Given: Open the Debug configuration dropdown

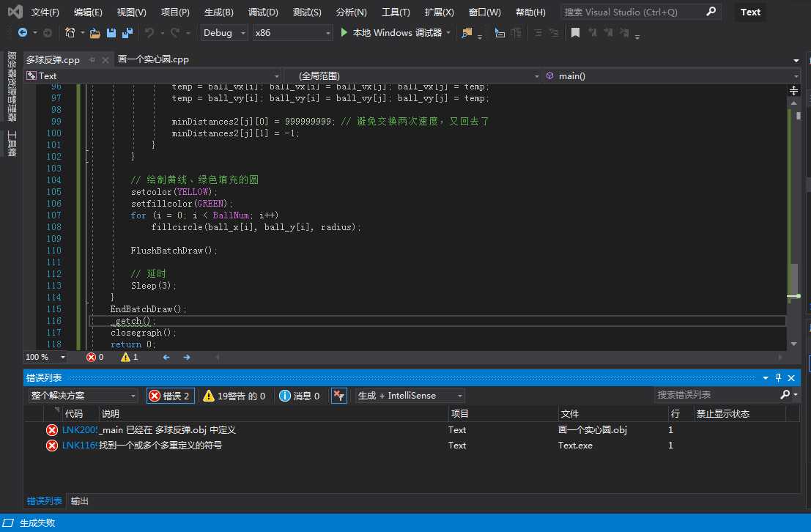Looking at the screenshot, I should (224, 32).
